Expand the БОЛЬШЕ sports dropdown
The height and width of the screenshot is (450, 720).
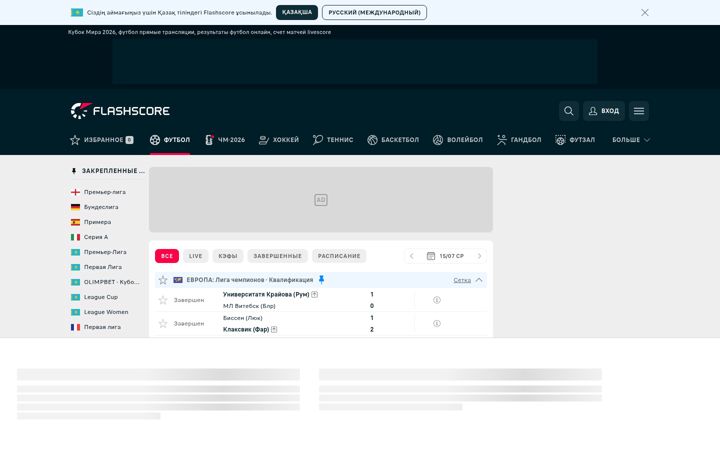pyautogui.click(x=631, y=140)
